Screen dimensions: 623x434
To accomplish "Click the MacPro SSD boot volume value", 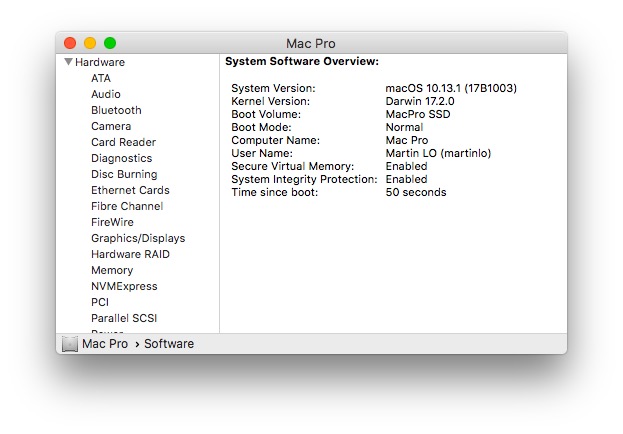I will pyautogui.click(x=418, y=114).
